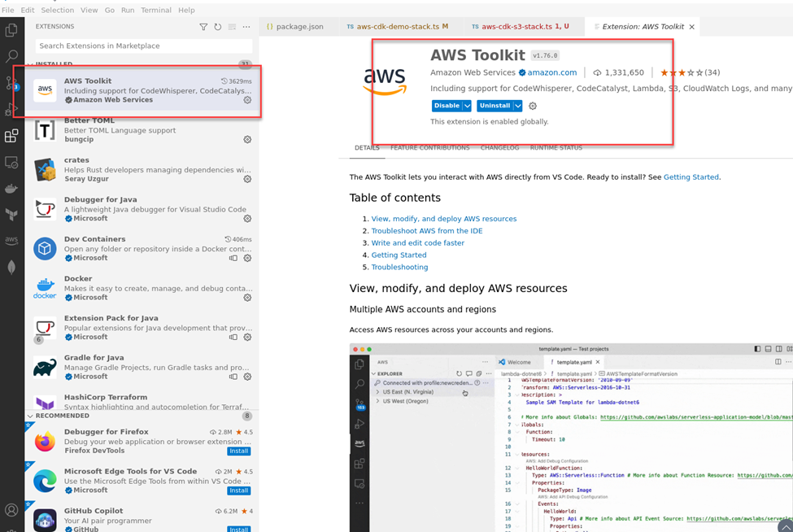Disable the AWS Toolkit extension
Viewport: 793px width, 532px height.
click(447, 106)
